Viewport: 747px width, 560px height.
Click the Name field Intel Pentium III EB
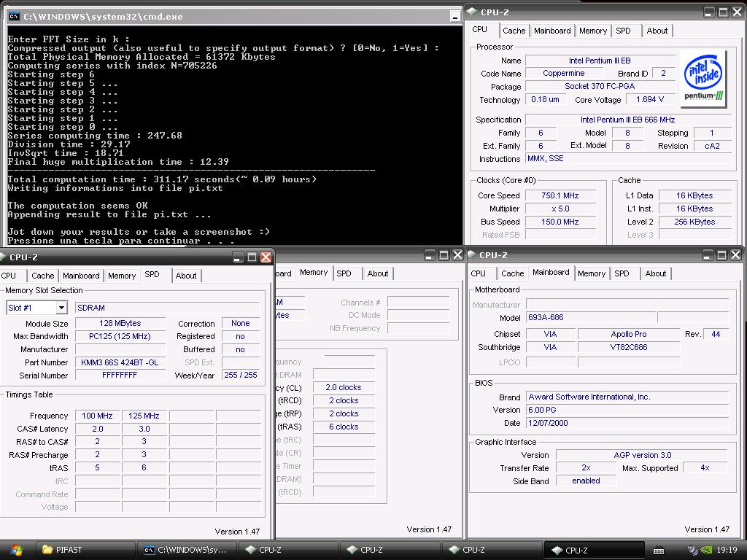click(x=600, y=61)
